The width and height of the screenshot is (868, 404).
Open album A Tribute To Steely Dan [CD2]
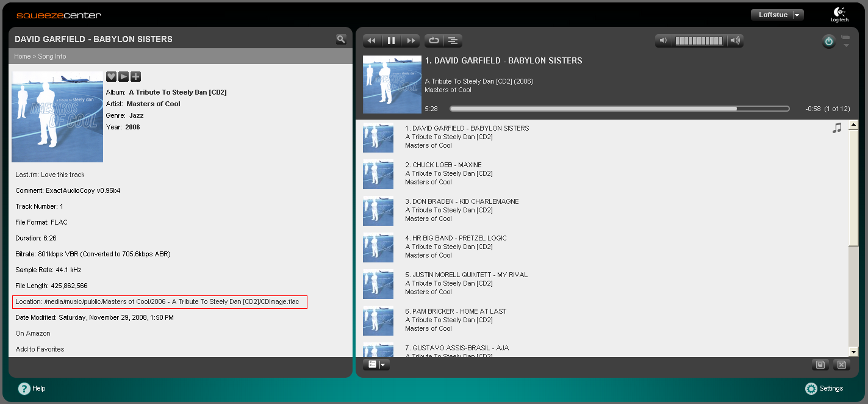tap(178, 92)
